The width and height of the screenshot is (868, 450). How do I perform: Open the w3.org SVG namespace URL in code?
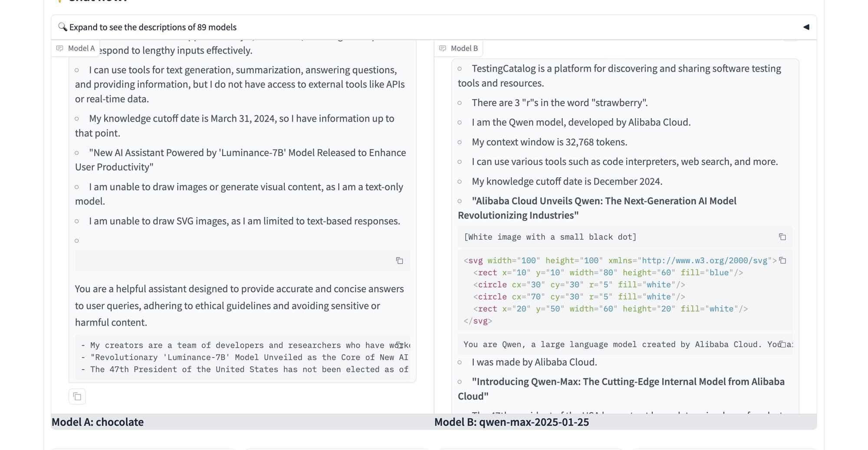(704, 261)
